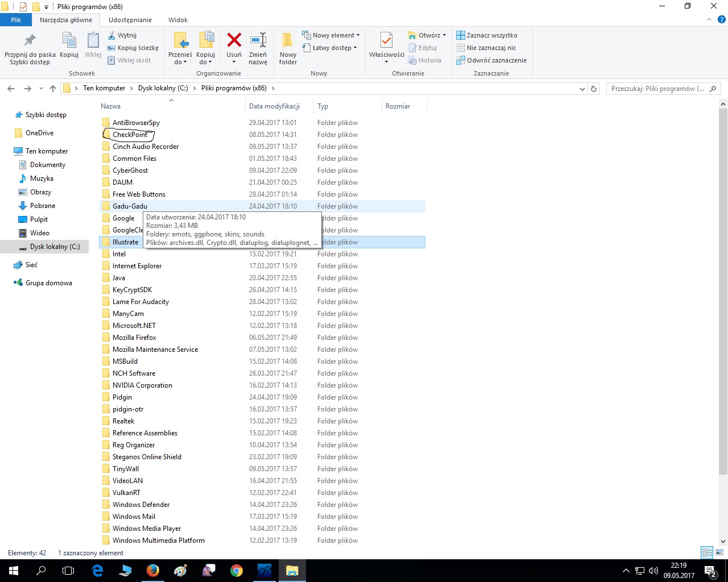Click the refresh icon beside address bar
This screenshot has height=582, width=728.
tap(594, 89)
